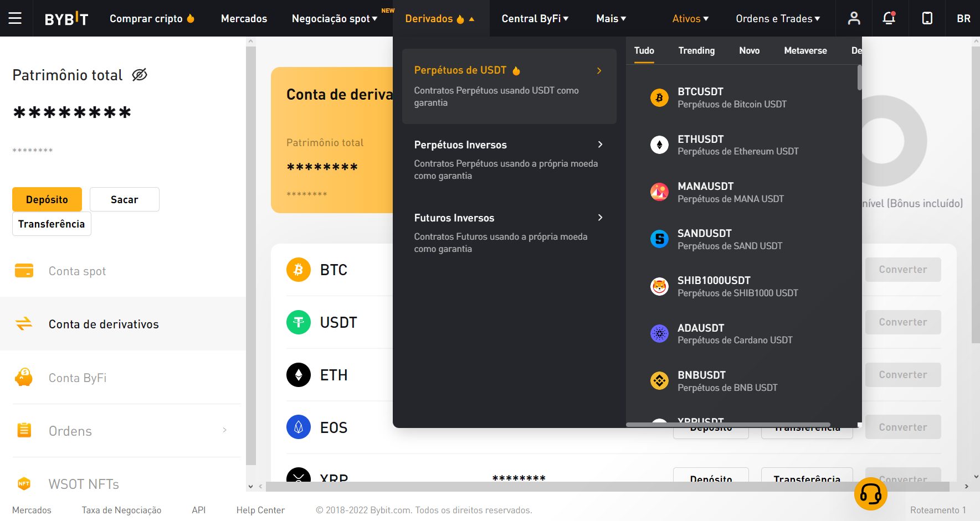Click the BNBUSDT coin icon

659,381
